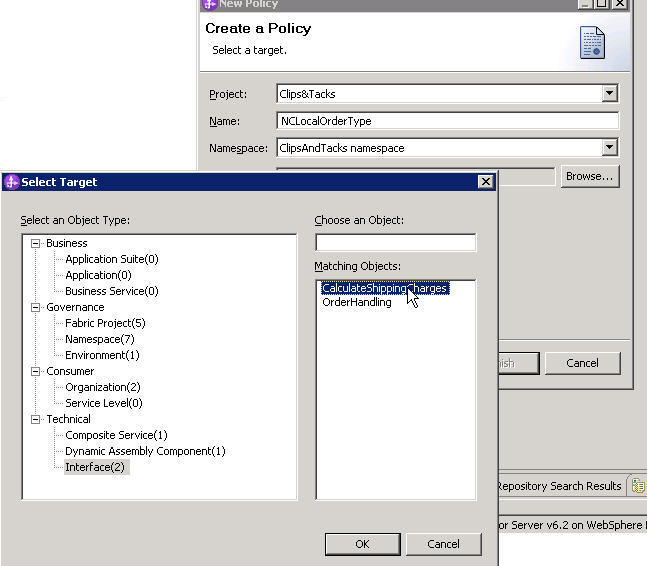This screenshot has height=566, width=647.
Task: Select Fabric Project(5) object type
Action: [x=105, y=323]
